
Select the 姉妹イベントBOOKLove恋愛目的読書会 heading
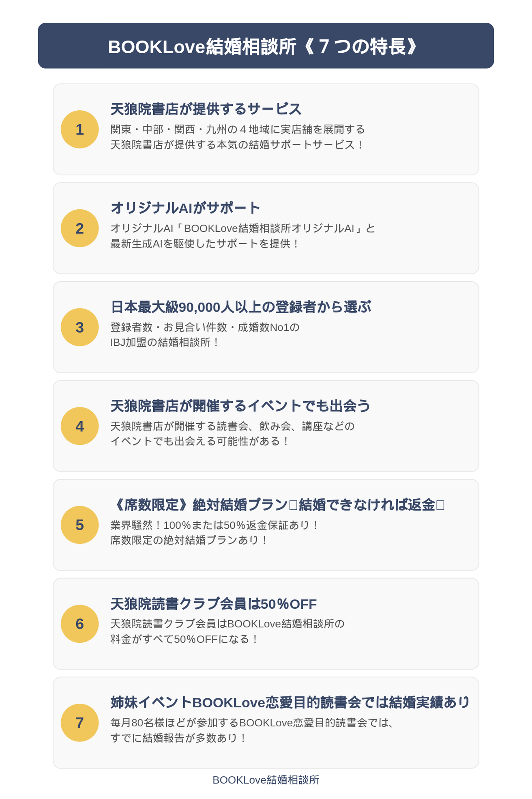click(290, 702)
